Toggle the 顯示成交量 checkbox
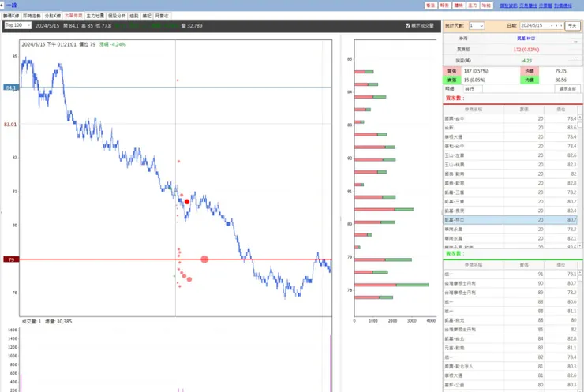The width and height of the screenshot is (584, 392). pos(408,26)
